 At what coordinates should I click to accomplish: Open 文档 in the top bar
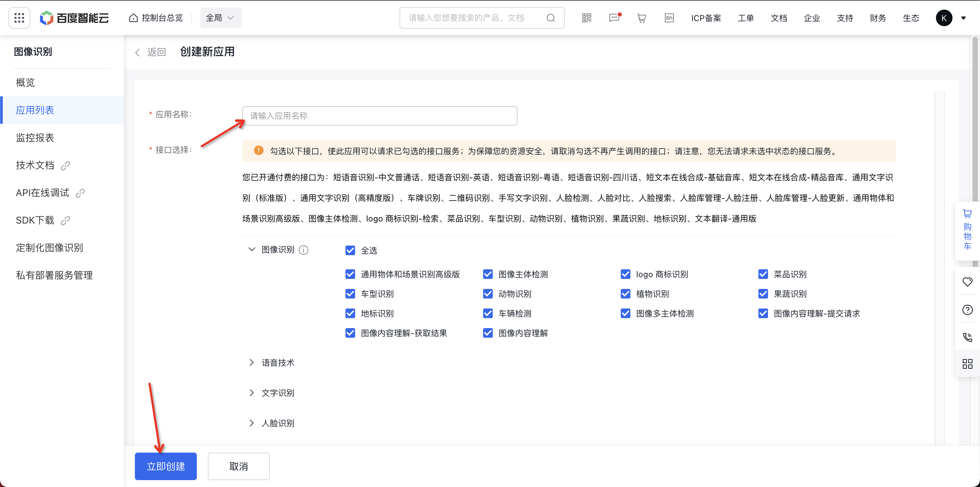click(779, 18)
